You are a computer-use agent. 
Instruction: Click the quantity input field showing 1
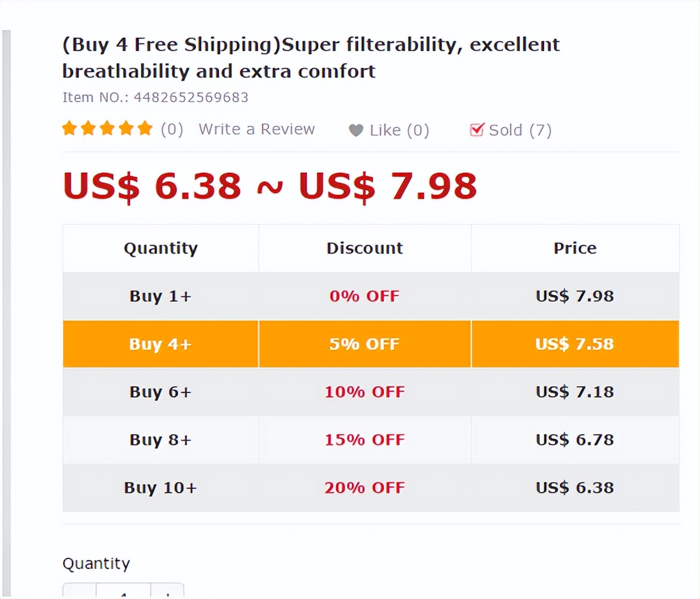pos(124,595)
